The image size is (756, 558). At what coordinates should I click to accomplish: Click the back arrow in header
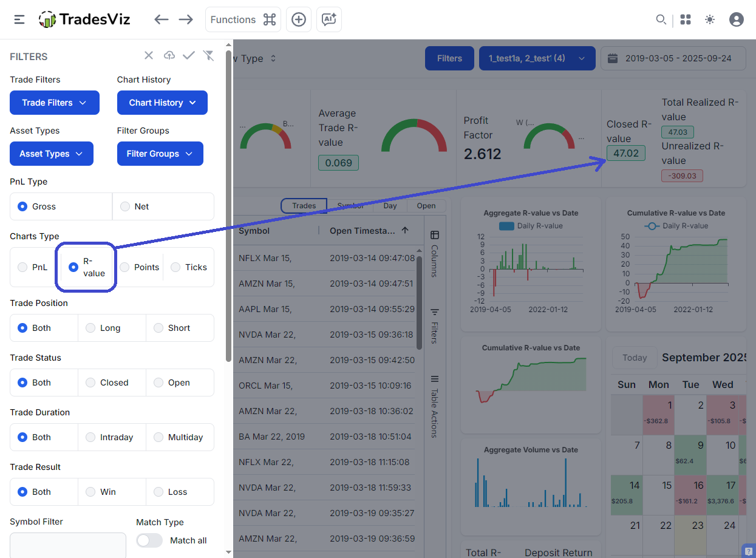(161, 19)
